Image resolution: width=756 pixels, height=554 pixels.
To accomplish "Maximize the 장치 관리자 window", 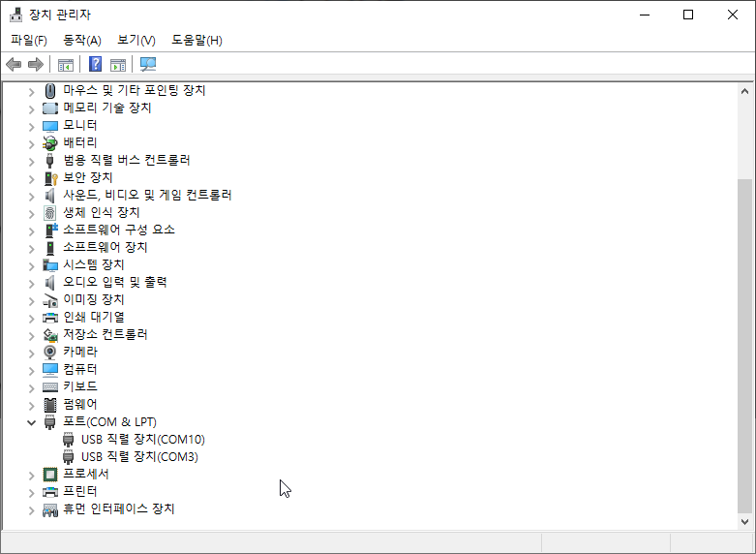I will (688, 15).
